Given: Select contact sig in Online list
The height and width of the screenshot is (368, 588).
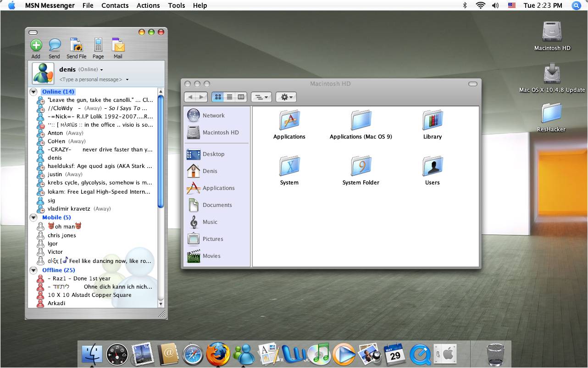Looking at the screenshot, I should 51,201.
